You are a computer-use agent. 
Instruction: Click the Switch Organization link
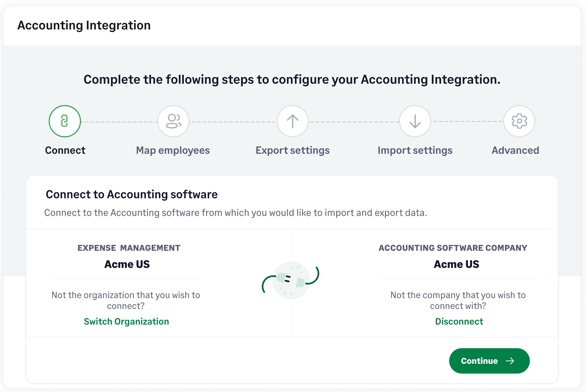(x=126, y=321)
